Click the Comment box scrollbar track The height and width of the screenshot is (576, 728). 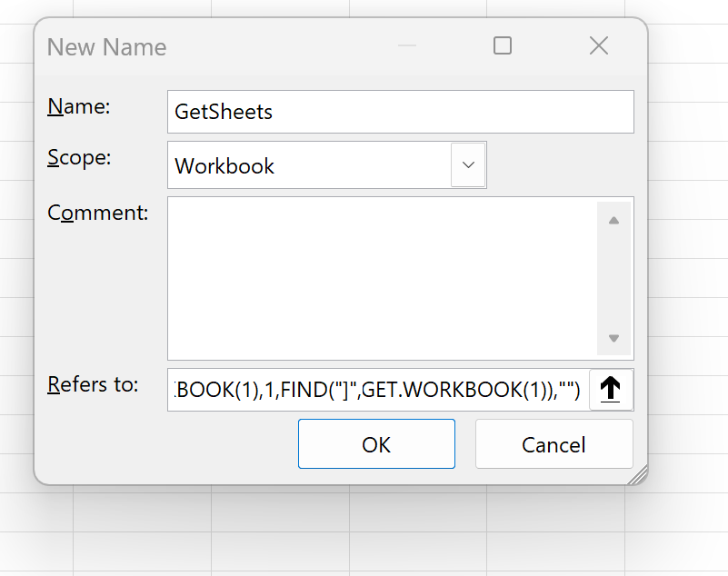tap(613, 279)
